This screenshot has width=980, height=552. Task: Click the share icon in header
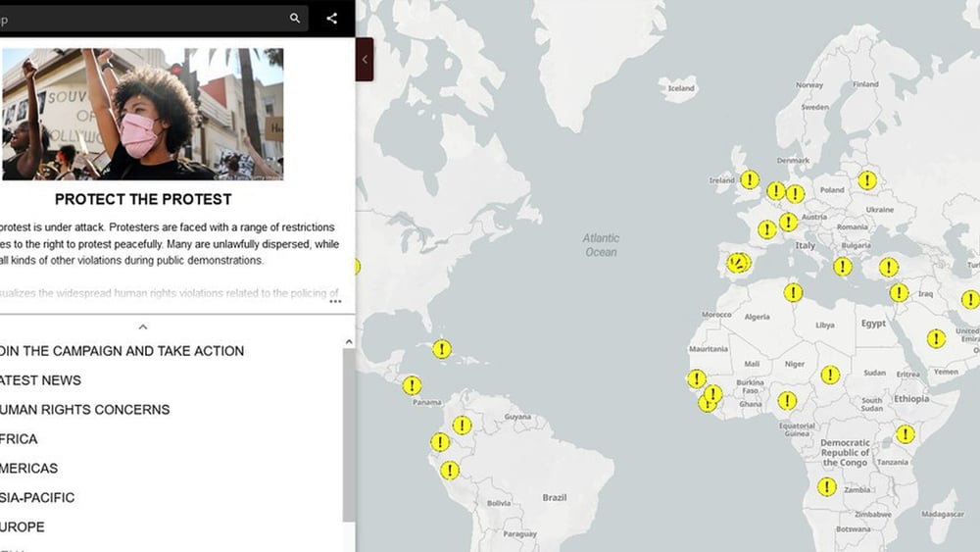[332, 18]
